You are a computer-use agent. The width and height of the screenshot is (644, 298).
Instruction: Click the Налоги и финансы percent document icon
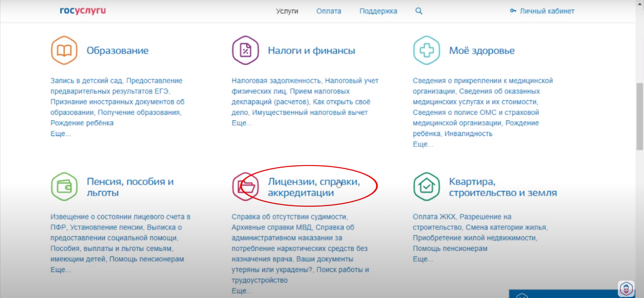click(x=245, y=51)
